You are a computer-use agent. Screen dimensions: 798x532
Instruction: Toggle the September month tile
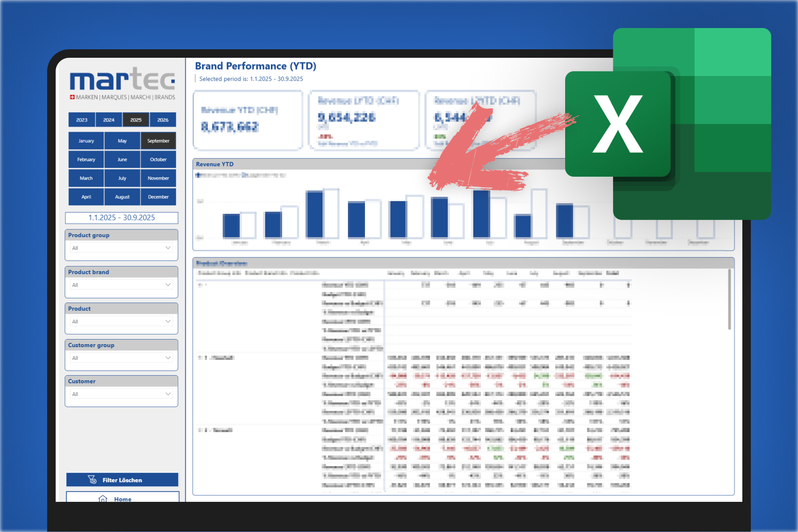coord(158,141)
